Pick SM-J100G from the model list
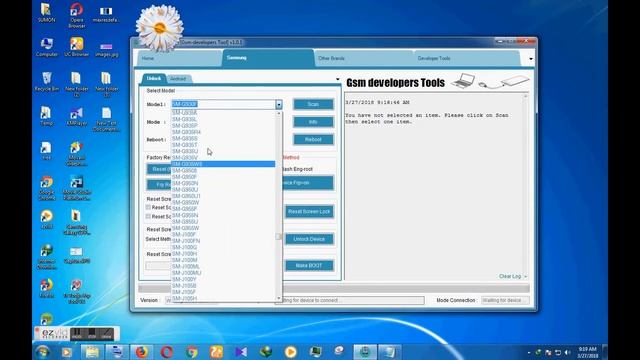The image size is (640, 360). coord(223,247)
